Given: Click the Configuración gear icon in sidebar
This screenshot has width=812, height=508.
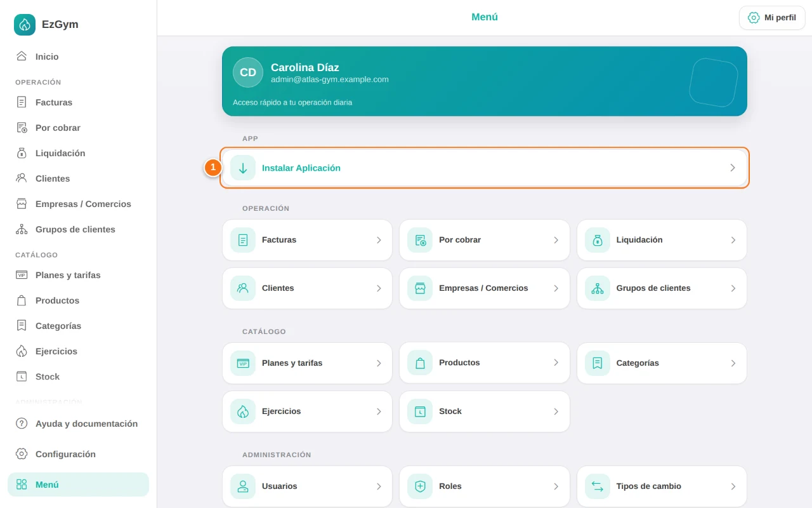Looking at the screenshot, I should tap(22, 454).
